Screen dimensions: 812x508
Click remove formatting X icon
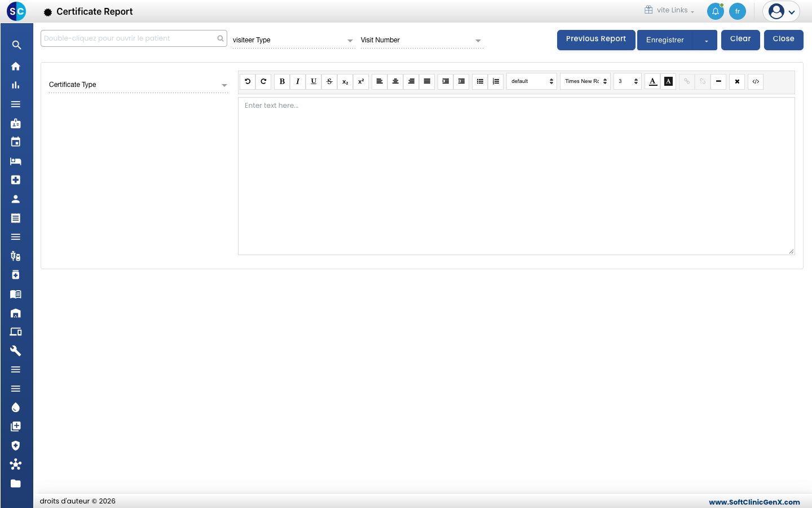pos(737,81)
